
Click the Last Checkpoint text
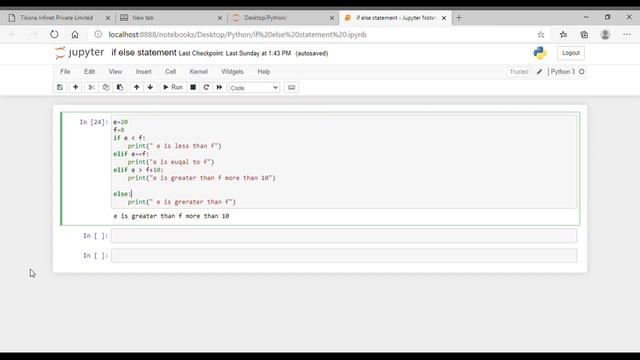(x=235, y=53)
